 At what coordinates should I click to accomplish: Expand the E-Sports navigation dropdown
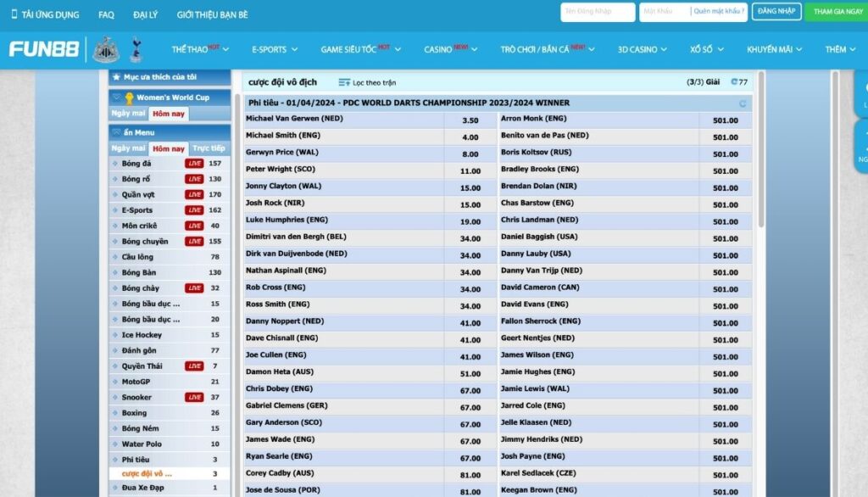275,49
